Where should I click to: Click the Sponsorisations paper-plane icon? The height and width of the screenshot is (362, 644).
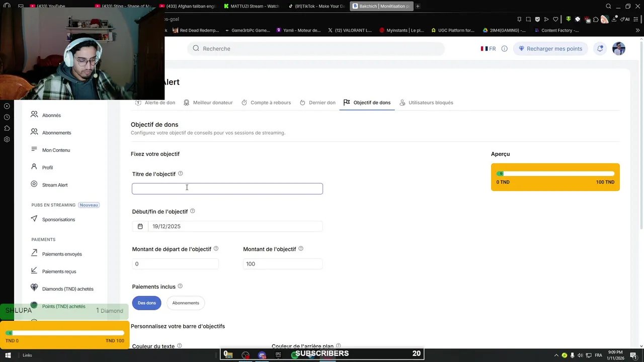[x=34, y=219]
